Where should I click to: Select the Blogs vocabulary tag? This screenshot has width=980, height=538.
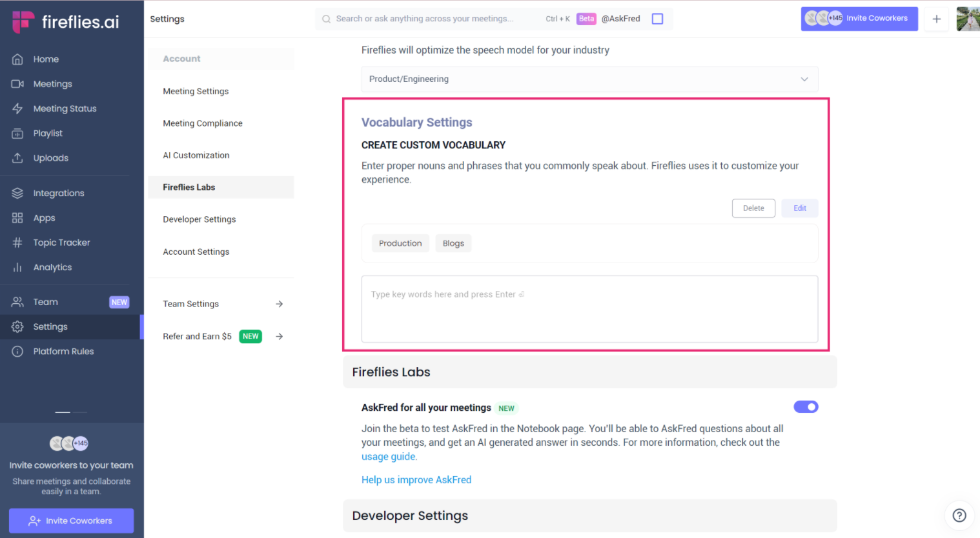click(x=453, y=243)
